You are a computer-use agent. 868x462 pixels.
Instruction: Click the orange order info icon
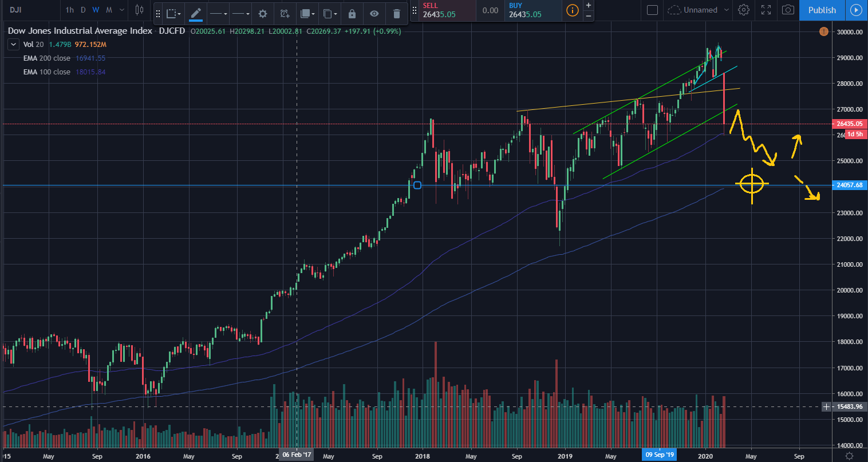click(x=572, y=10)
